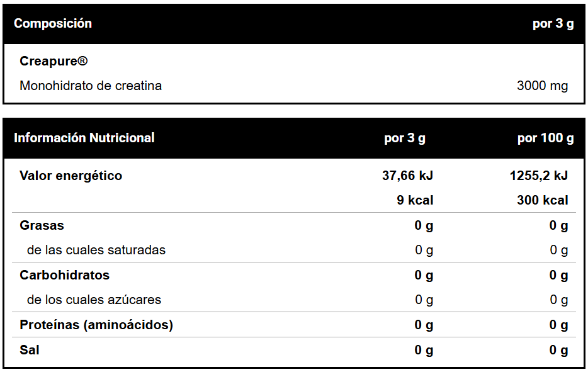Click the 37,66 kJ value
The width and height of the screenshot is (588, 372).
407,176
